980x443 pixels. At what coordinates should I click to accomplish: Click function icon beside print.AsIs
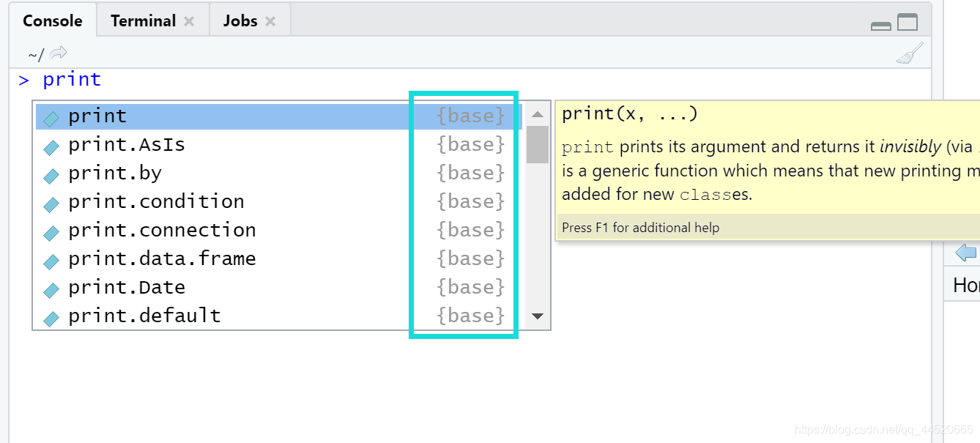tap(51, 147)
